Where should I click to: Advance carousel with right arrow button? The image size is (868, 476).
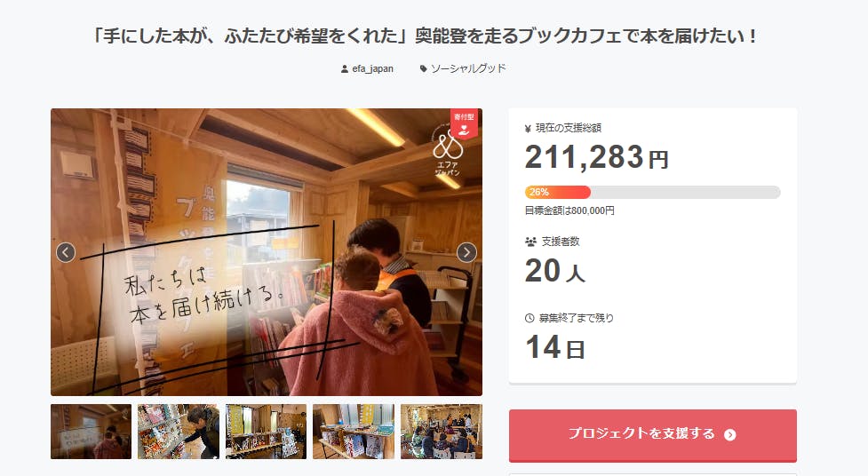[466, 252]
